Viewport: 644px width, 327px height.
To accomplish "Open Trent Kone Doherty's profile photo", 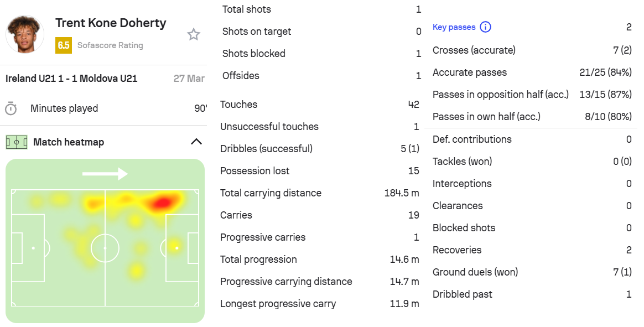I will pyautogui.click(x=24, y=34).
